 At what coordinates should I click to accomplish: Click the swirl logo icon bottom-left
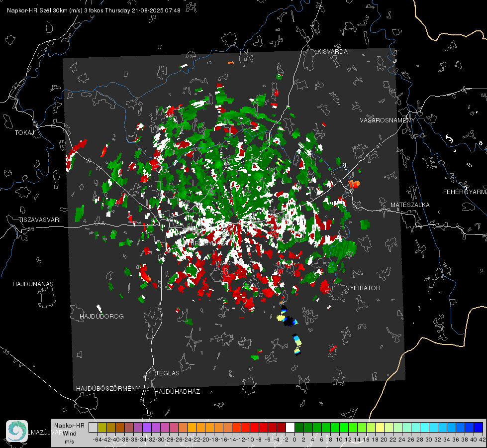point(17,431)
